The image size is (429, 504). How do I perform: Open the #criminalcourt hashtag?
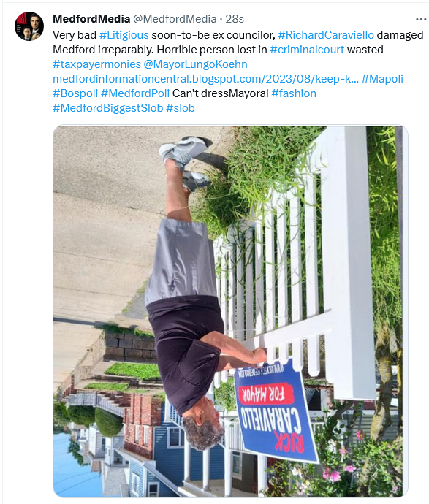[307, 50]
